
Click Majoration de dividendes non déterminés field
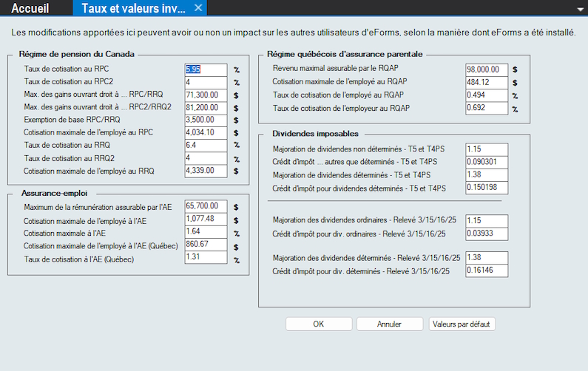[486, 149]
